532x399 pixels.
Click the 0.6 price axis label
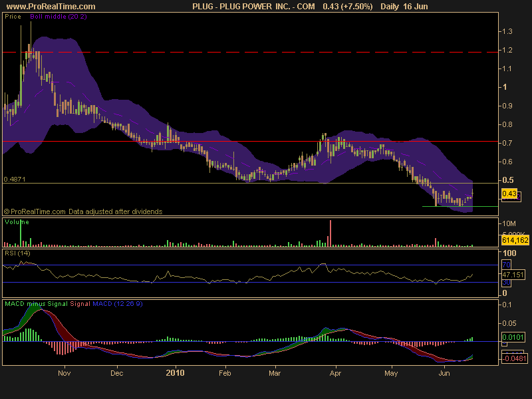507,162
